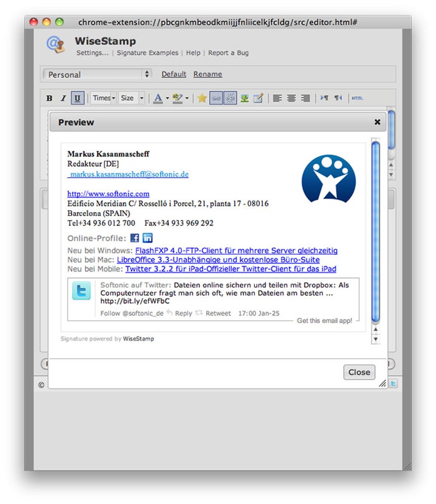The image size is (436, 504).
Task: Toggle underline formatting
Action: point(77,98)
